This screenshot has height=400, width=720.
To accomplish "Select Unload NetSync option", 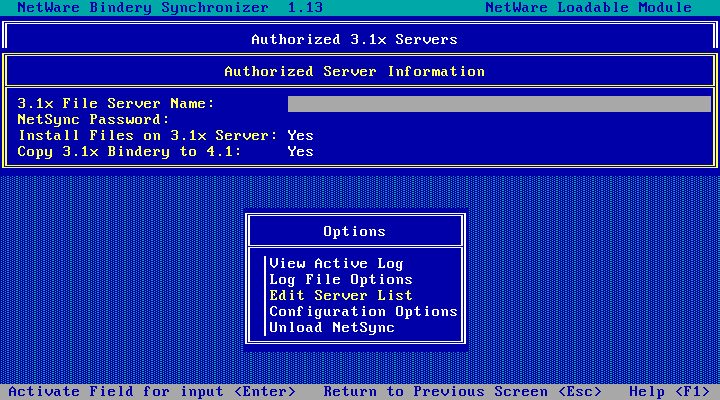I will (332, 327).
